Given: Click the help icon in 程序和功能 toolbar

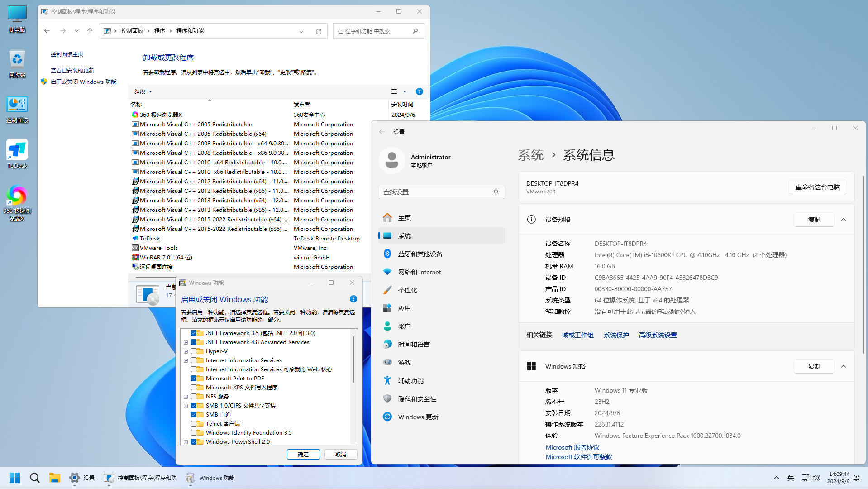Looking at the screenshot, I should coord(420,91).
